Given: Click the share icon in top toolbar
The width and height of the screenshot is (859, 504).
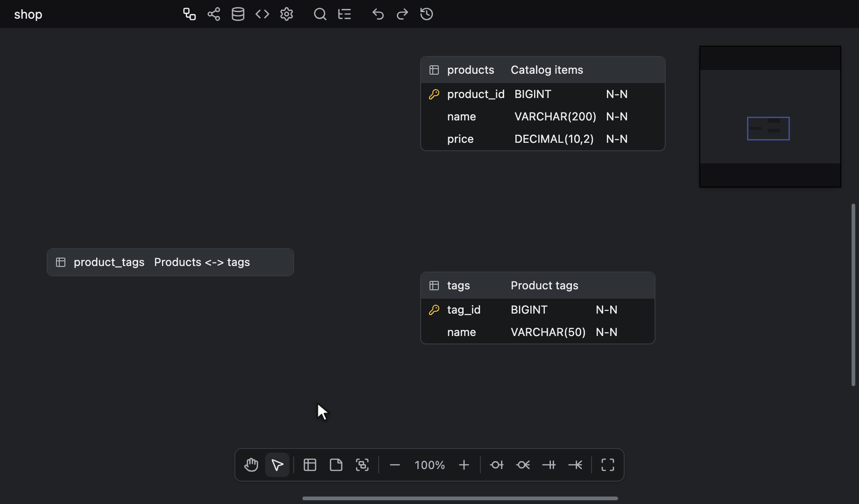Looking at the screenshot, I should (x=214, y=14).
